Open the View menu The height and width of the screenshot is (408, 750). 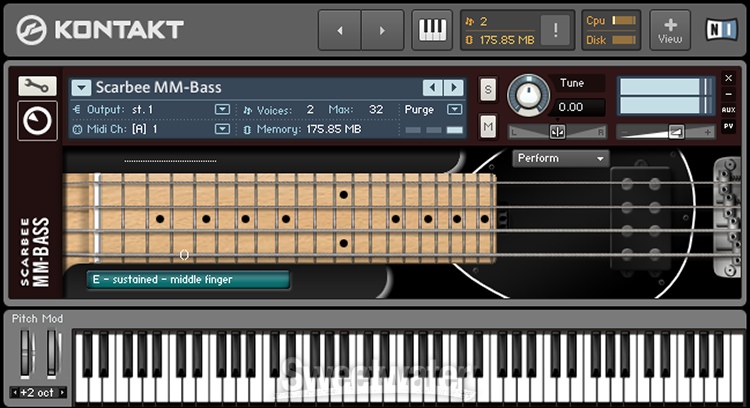tap(670, 30)
